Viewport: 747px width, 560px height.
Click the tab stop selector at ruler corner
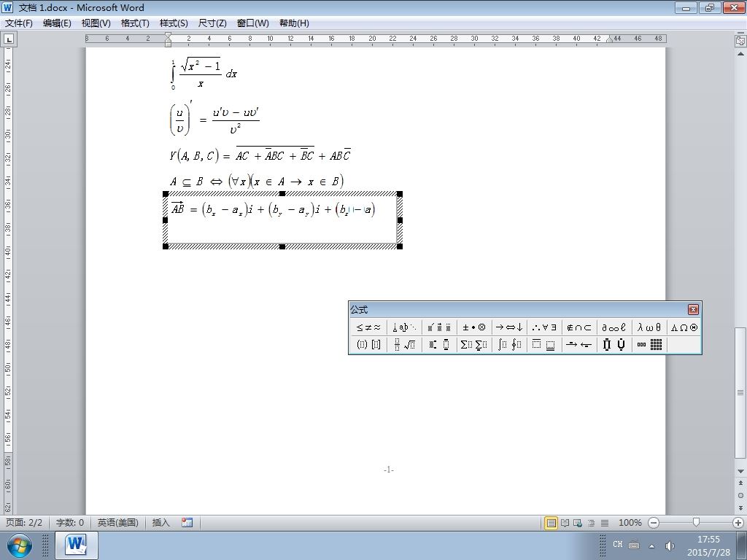click(x=9, y=39)
